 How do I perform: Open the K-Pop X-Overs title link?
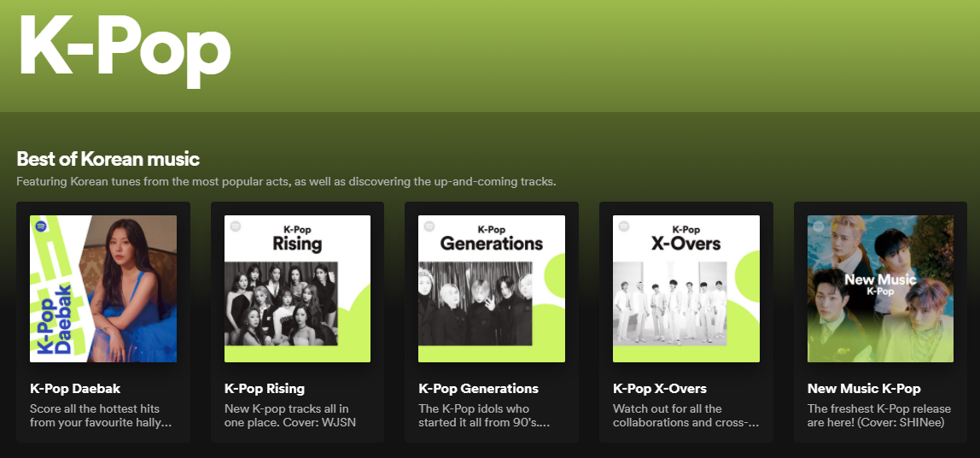(660, 389)
